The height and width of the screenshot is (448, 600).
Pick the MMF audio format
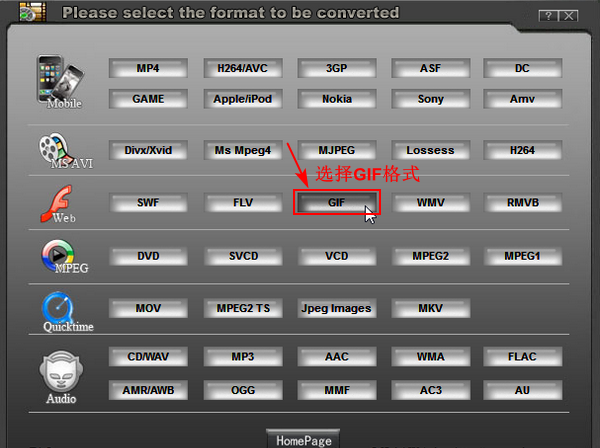pyautogui.click(x=337, y=390)
